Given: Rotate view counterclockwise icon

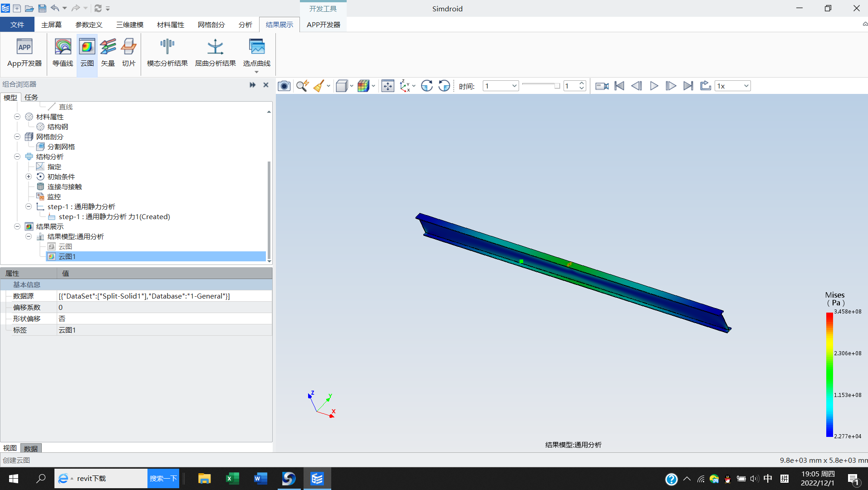Looking at the screenshot, I should click(444, 86).
